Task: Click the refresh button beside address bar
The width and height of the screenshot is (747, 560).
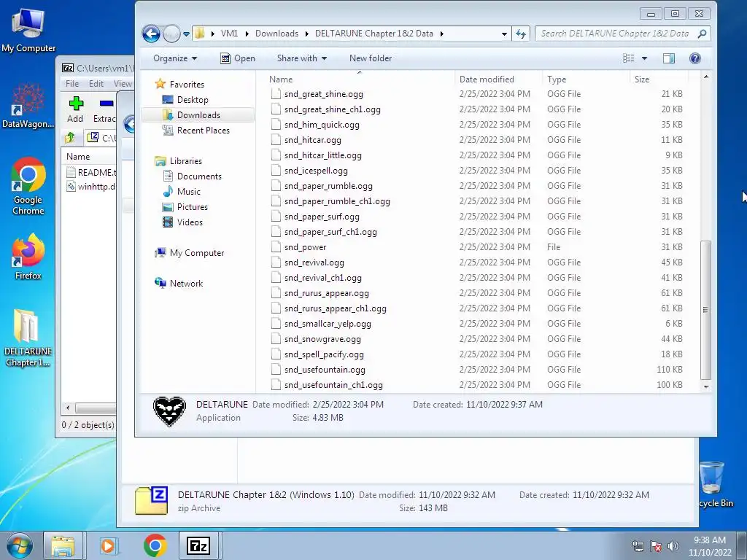Action: (x=521, y=34)
